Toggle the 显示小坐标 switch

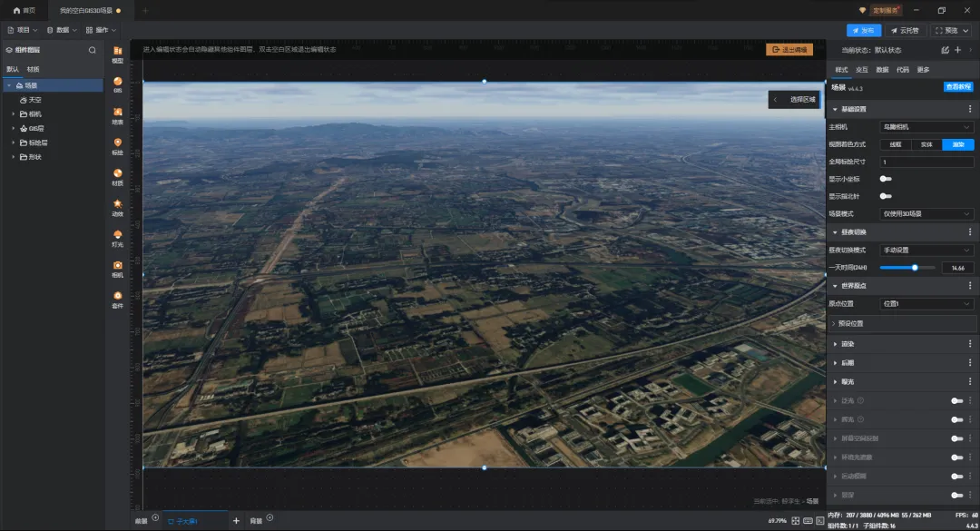pos(886,179)
